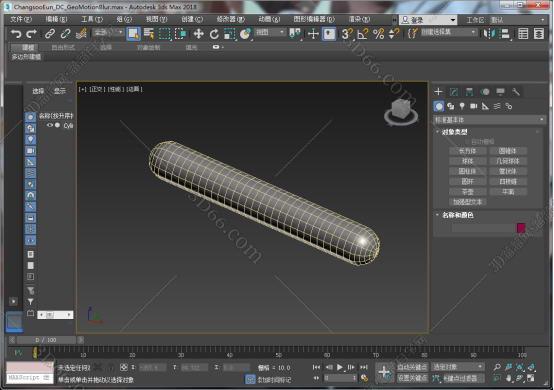Toggle the Window/Crossing selection icon
The width and height of the screenshot is (554, 390).
(180, 34)
